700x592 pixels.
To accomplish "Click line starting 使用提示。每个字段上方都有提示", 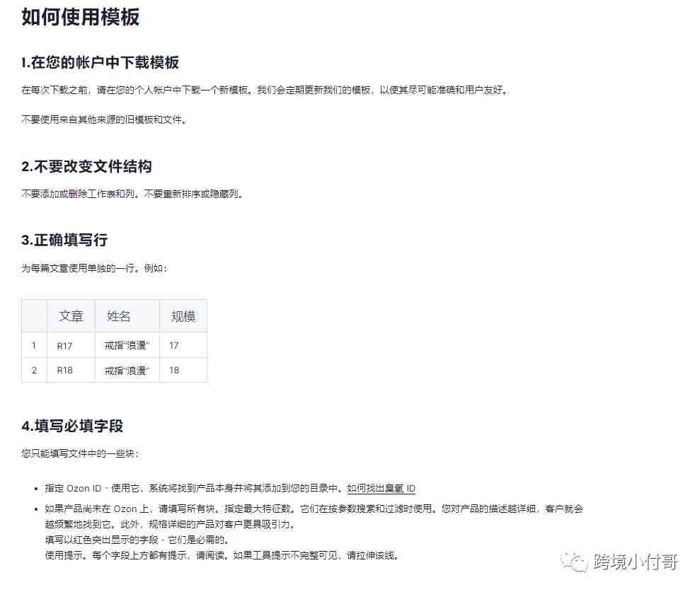I will 222,555.
